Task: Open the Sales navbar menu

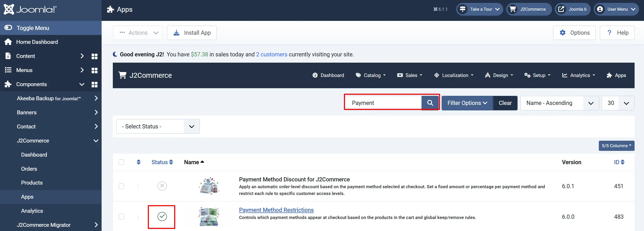Action: pyautogui.click(x=409, y=75)
